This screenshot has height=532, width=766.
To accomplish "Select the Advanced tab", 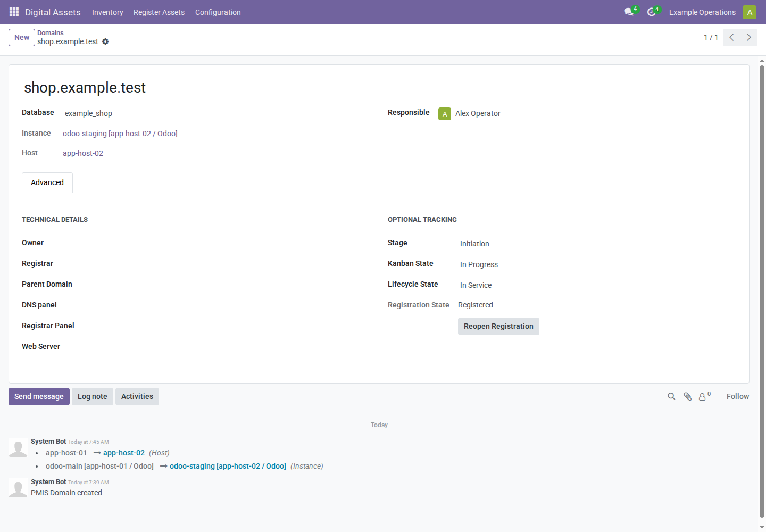I will pos(47,182).
